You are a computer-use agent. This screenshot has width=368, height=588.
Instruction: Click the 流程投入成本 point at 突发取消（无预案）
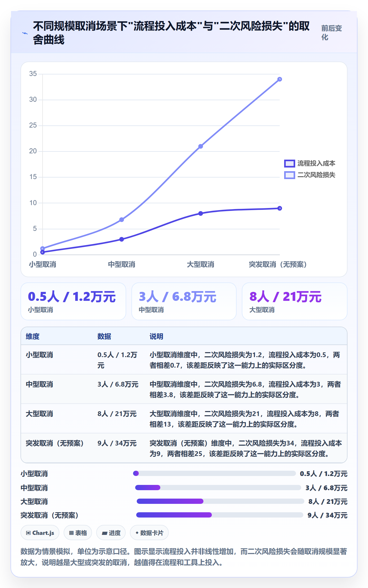[x=280, y=208]
